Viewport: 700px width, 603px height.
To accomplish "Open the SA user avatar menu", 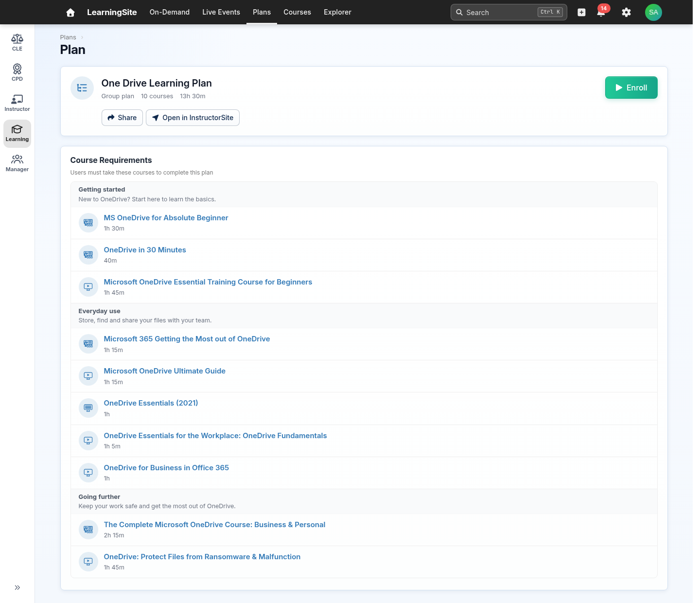I will coord(653,12).
